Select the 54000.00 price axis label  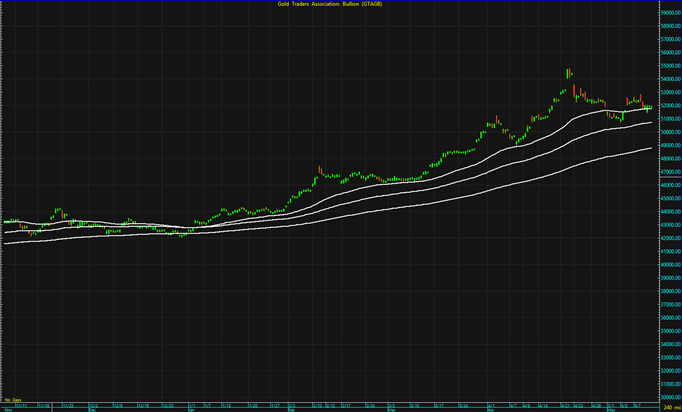coord(669,79)
